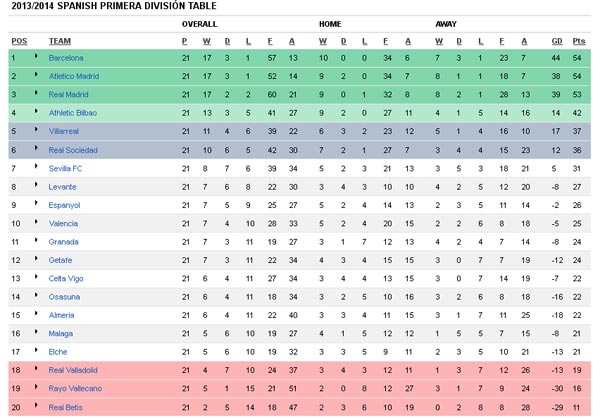The image size is (600, 418).
Task: Open the Atletico Madrid team link
Action: (73, 76)
